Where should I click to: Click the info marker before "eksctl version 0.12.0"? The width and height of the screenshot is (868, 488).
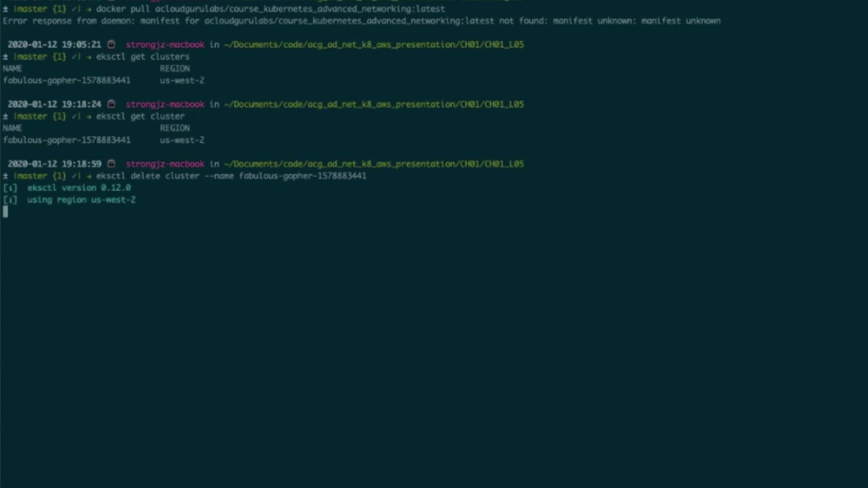pyautogui.click(x=10, y=188)
